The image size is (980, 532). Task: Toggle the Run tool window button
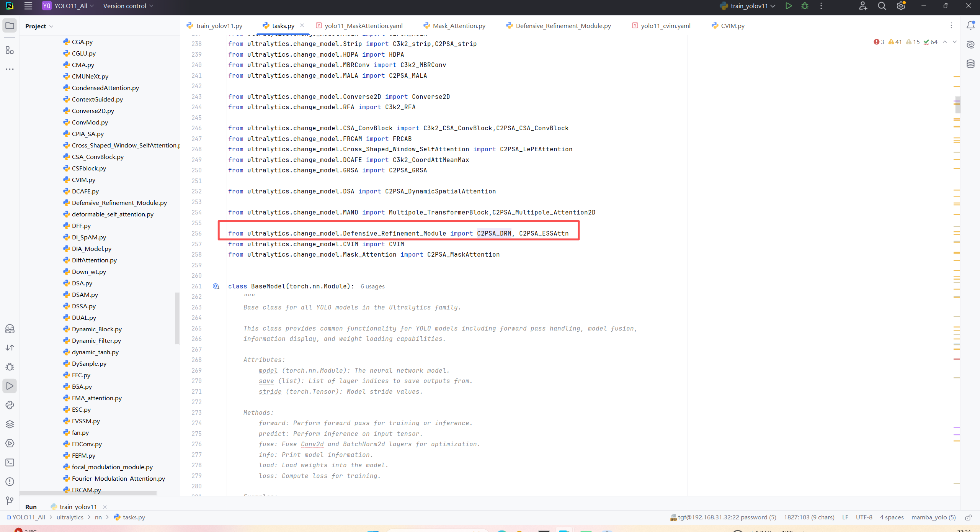[x=10, y=386]
